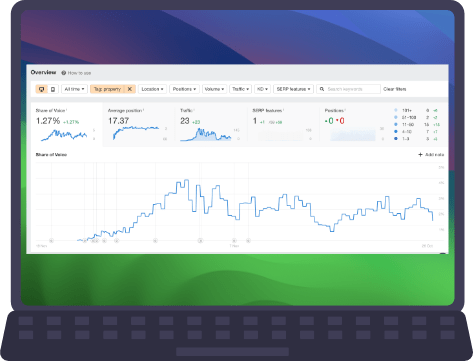The height and width of the screenshot is (361, 473).
Task: Select the Share of Voice metric card
Action: coord(66,125)
